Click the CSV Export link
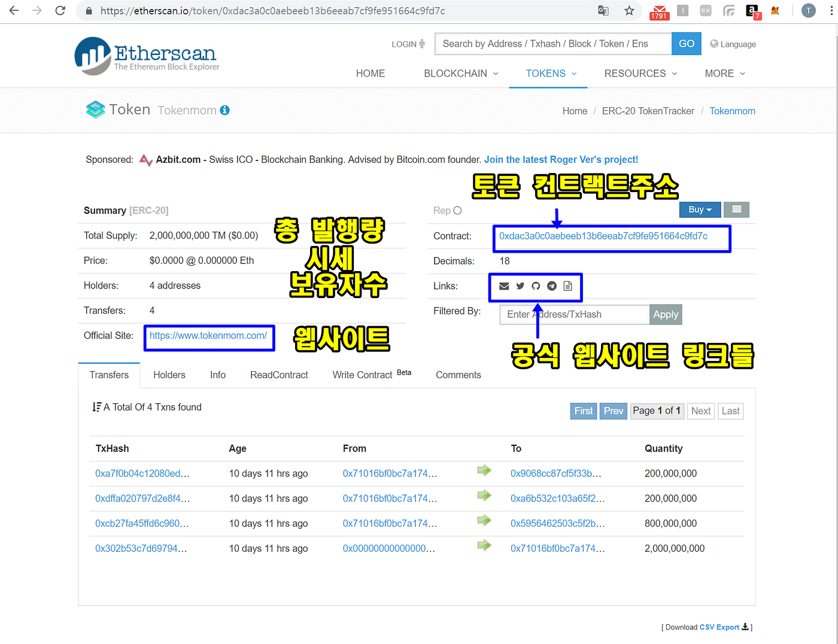Viewport: 838px width, 644px height. 719,627
